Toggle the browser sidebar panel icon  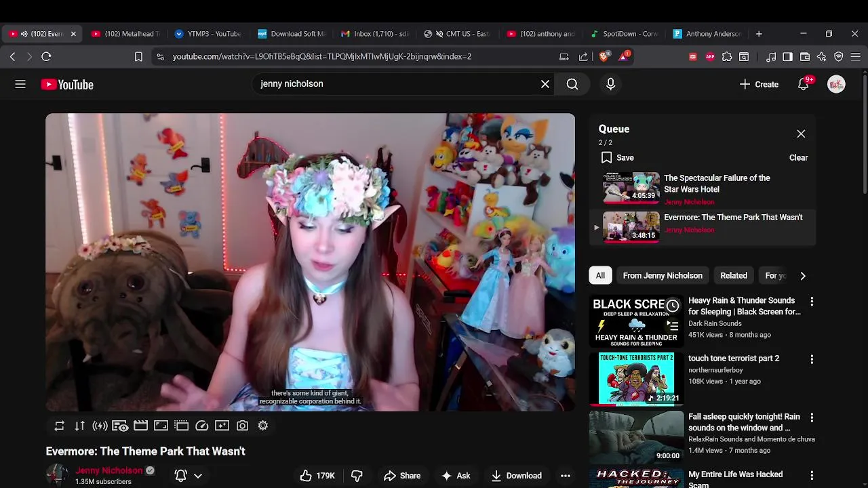click(x=788, y=57)
